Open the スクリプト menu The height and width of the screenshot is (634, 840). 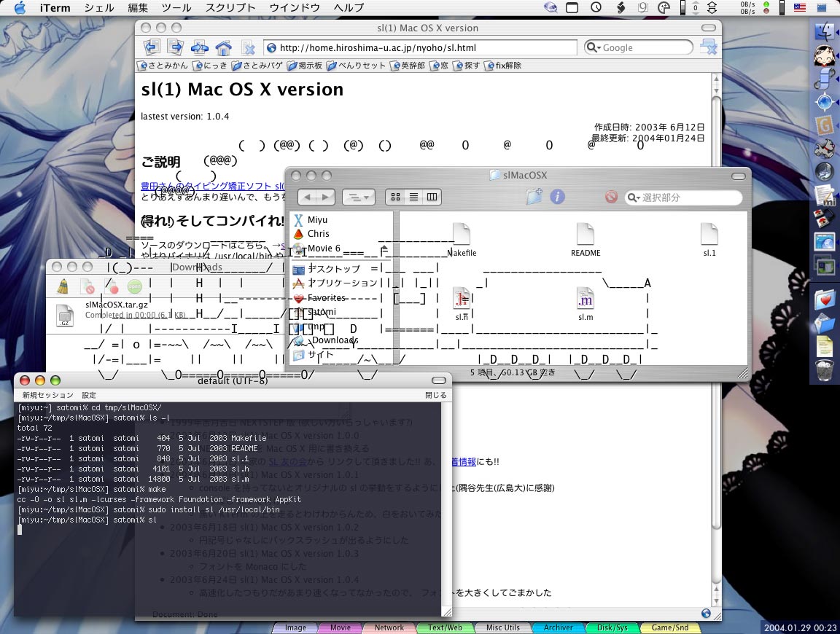point(230,7)
